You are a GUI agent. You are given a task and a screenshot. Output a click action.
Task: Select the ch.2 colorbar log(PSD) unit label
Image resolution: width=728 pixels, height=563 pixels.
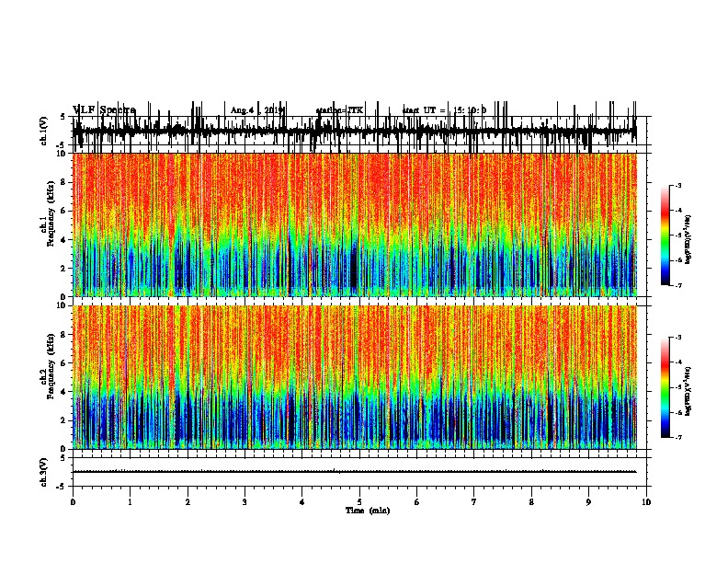tap(688, 391)
